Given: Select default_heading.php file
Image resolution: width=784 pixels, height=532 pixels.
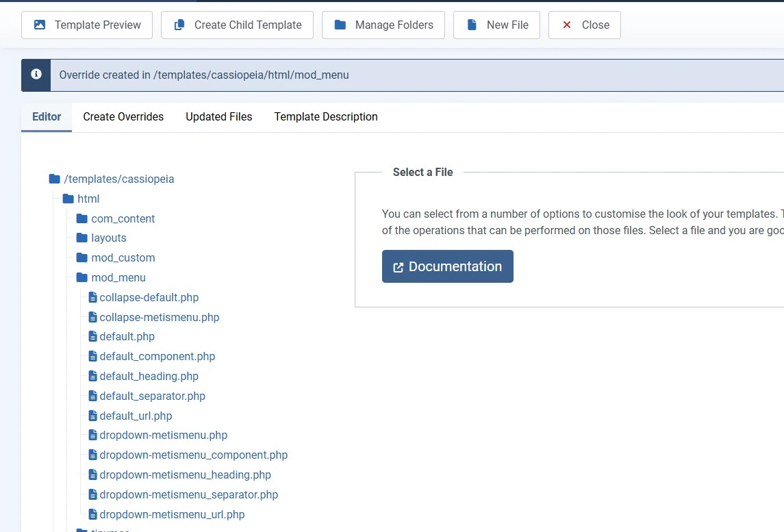Looking at the screenshot, I should (144, 376).
